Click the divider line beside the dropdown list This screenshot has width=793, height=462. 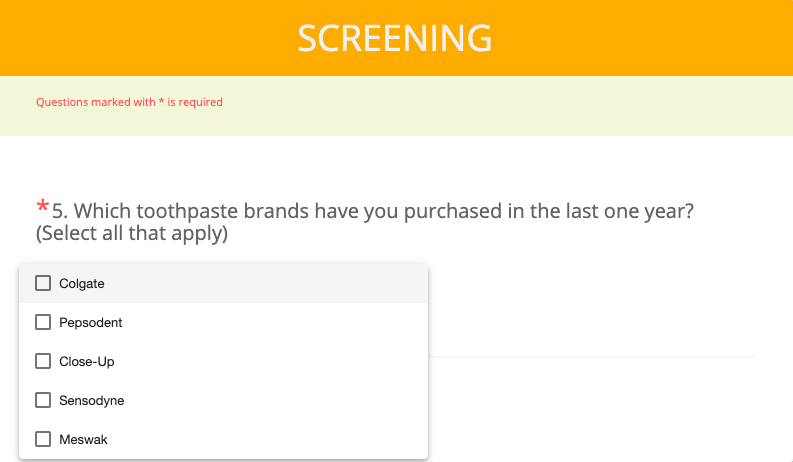point(591,356)
